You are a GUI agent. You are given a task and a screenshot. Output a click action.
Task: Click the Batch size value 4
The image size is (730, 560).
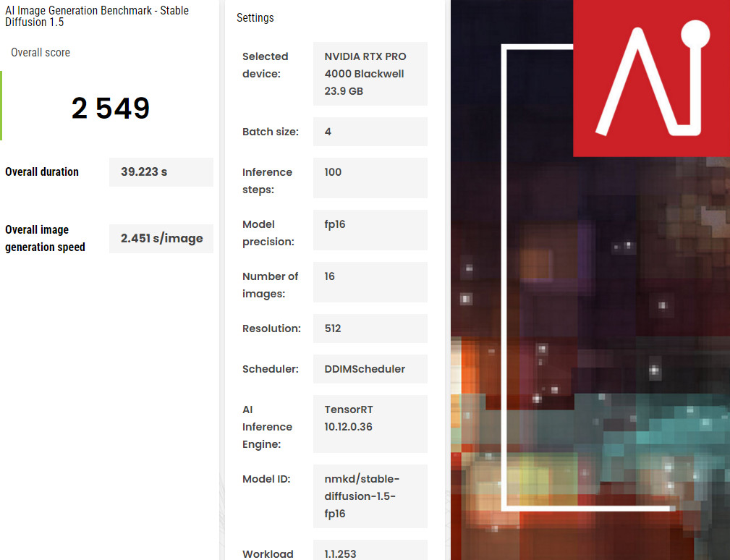pyautogui.click(x=370, y=132)
